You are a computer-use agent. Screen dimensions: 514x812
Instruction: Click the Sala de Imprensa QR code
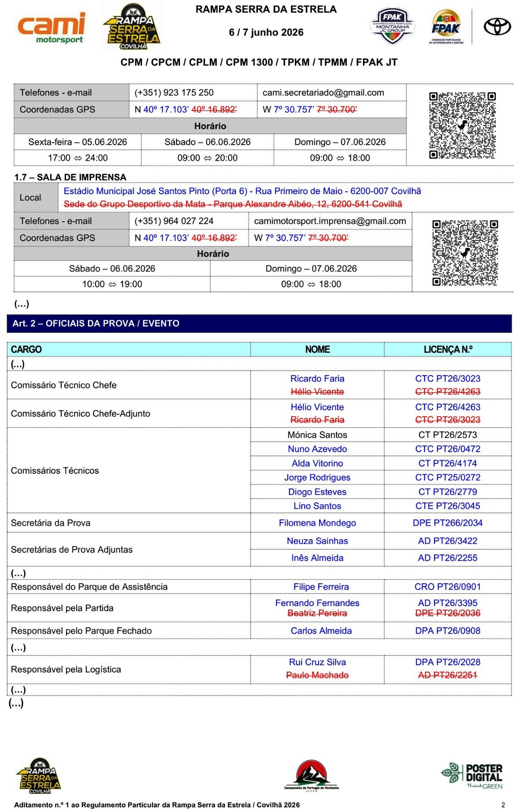coord(465,253)
